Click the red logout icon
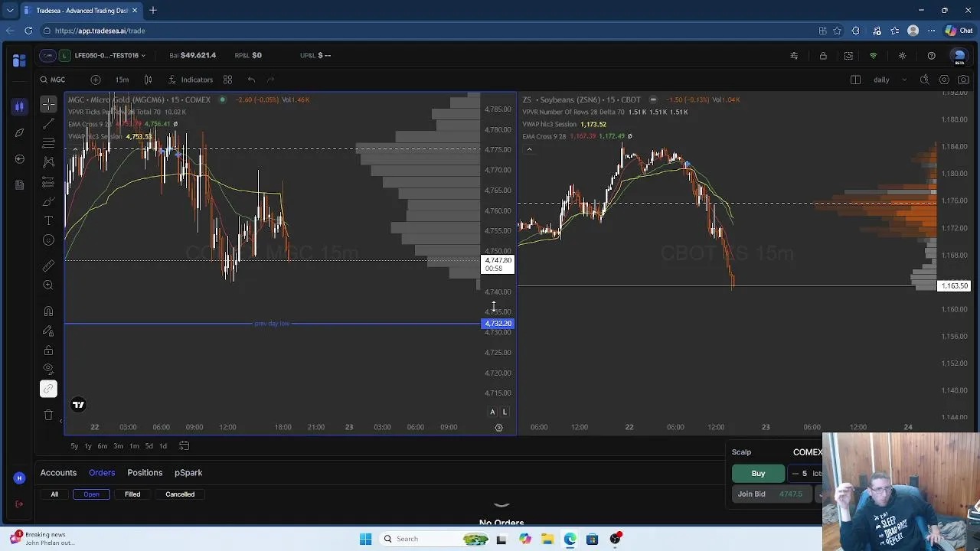Image resolution: width=980 pixels, height=551 pixels. click(x=19, y=504)
